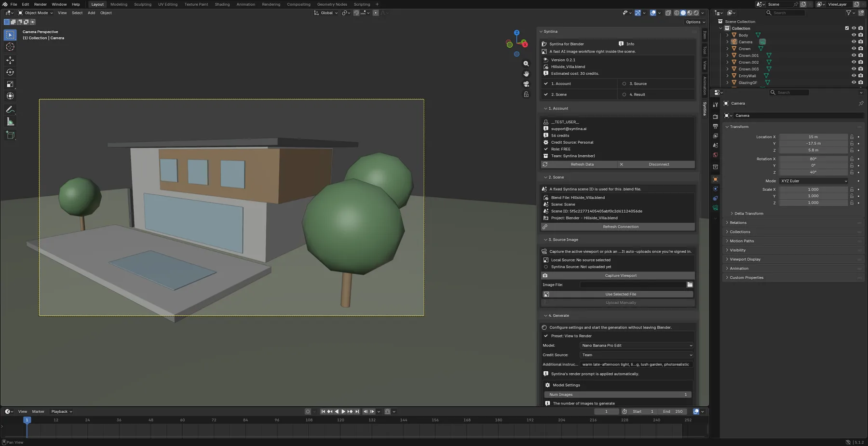Open the Add menu in the viewport header
Screen dimensions: 868x446
pos(91,13)
